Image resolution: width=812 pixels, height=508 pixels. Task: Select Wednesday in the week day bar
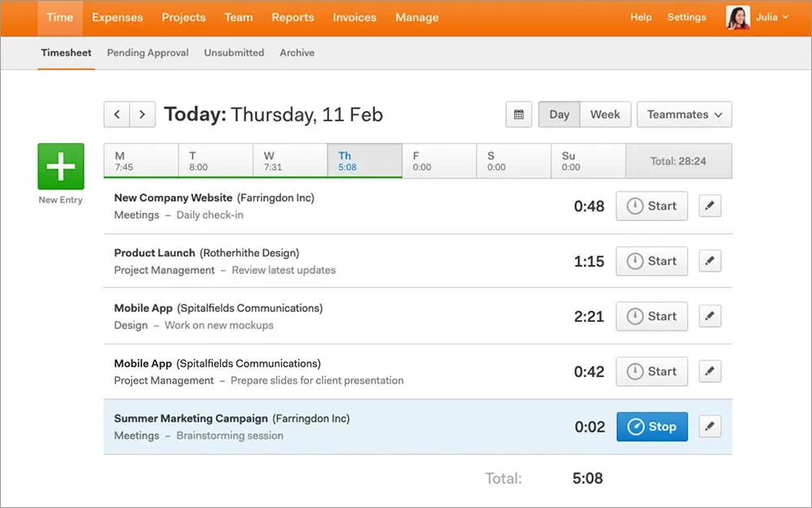click(290, 161)
